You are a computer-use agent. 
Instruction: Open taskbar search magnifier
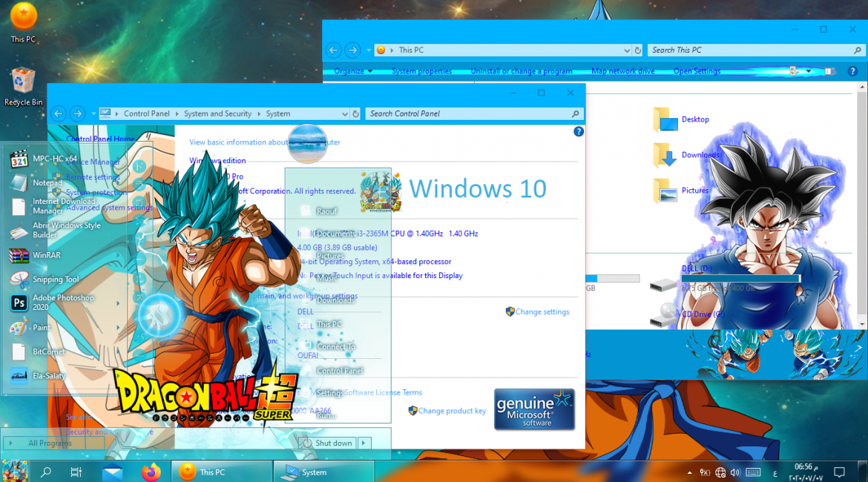(x=46, y=472)
